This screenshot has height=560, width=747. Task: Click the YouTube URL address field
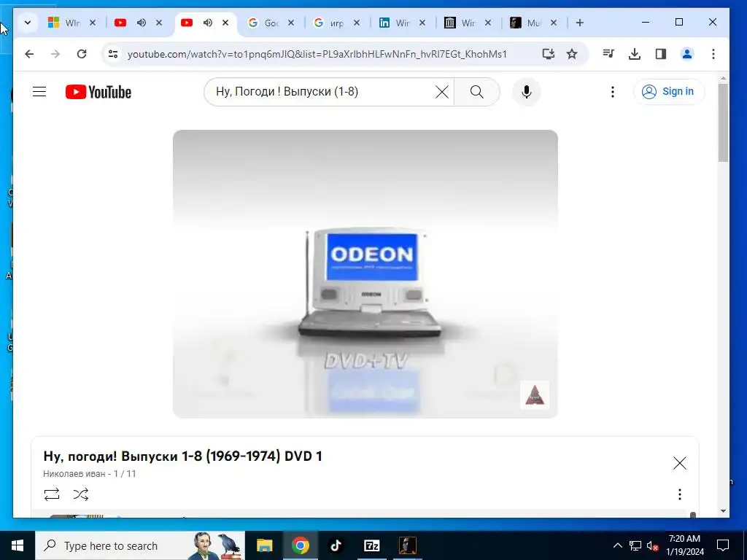pyautogui.click(x=317, y=54)
